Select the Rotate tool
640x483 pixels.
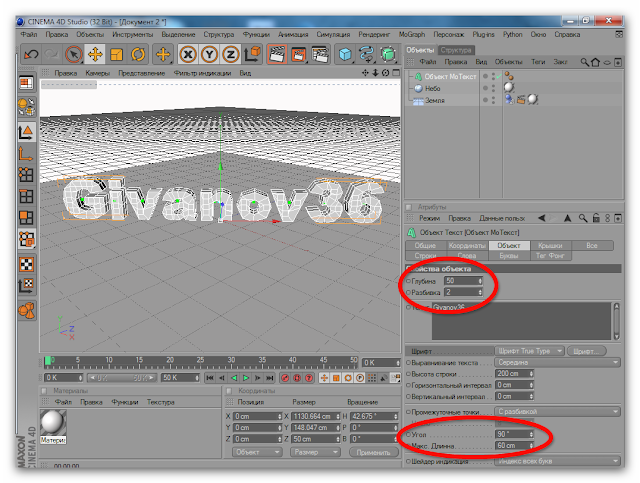138,54
